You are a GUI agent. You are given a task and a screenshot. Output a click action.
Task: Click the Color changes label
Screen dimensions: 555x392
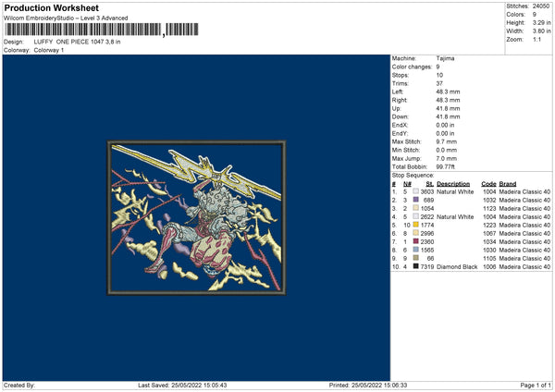[x=412, y=67]
